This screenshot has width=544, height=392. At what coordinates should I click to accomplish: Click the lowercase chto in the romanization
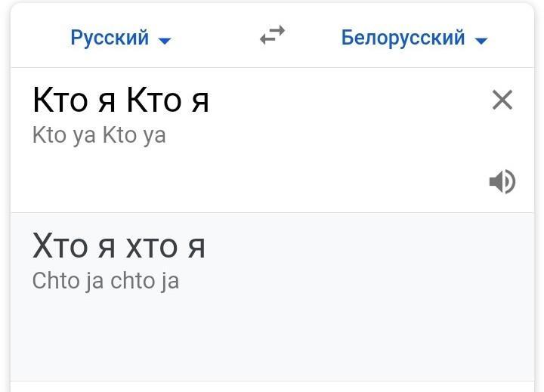(x=132, y=281)
